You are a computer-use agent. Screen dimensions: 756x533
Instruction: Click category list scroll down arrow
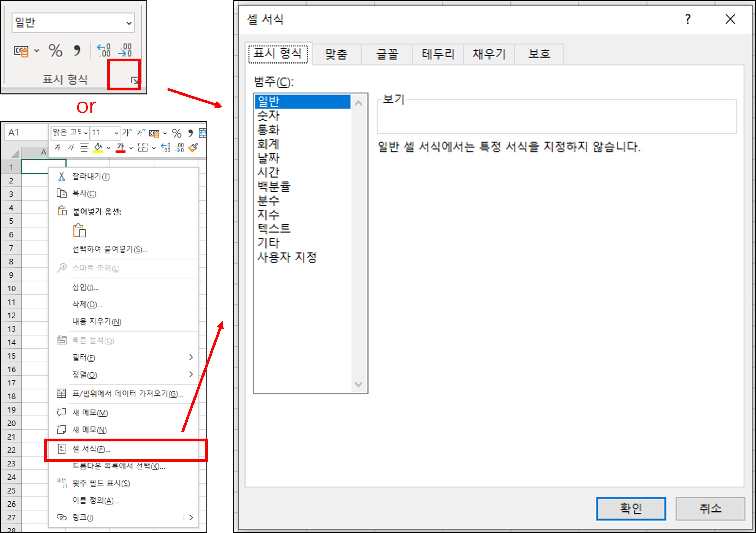click(x=359, y=384)
